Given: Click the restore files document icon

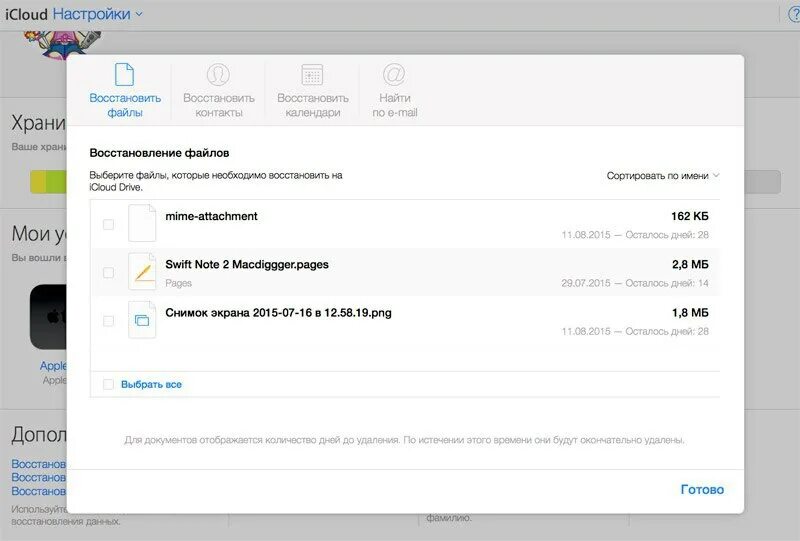Looking at the screenshot, I should tap(124, 75).
